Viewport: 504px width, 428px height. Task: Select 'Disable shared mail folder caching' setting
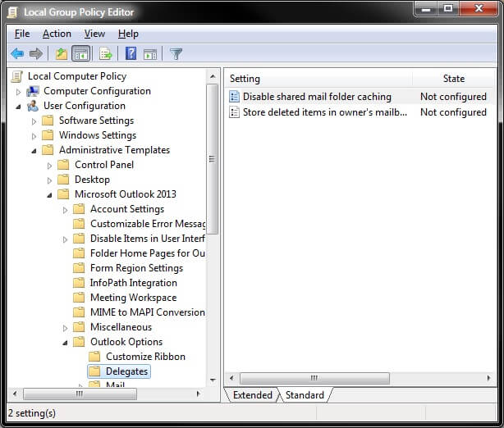tap(317, 97)
